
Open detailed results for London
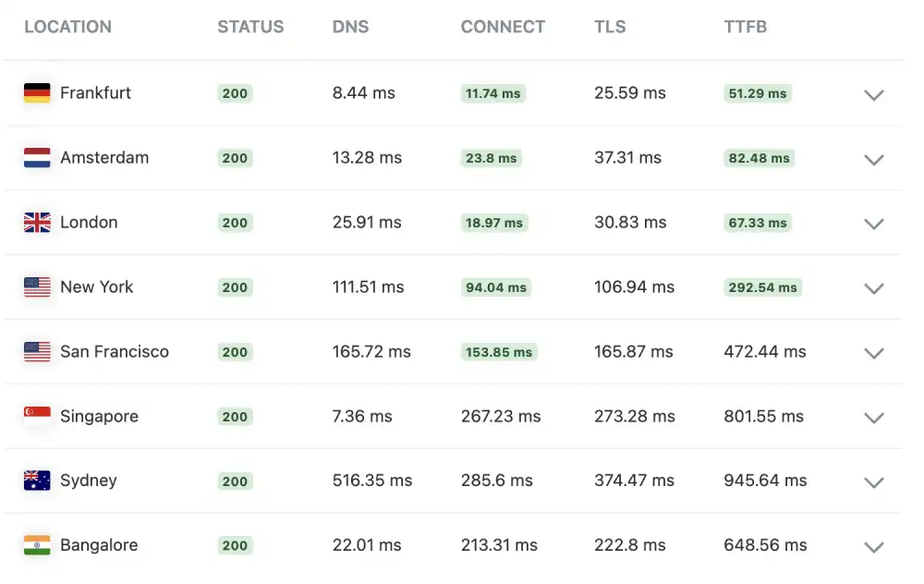pyautogui.click(x=874, y=225)
